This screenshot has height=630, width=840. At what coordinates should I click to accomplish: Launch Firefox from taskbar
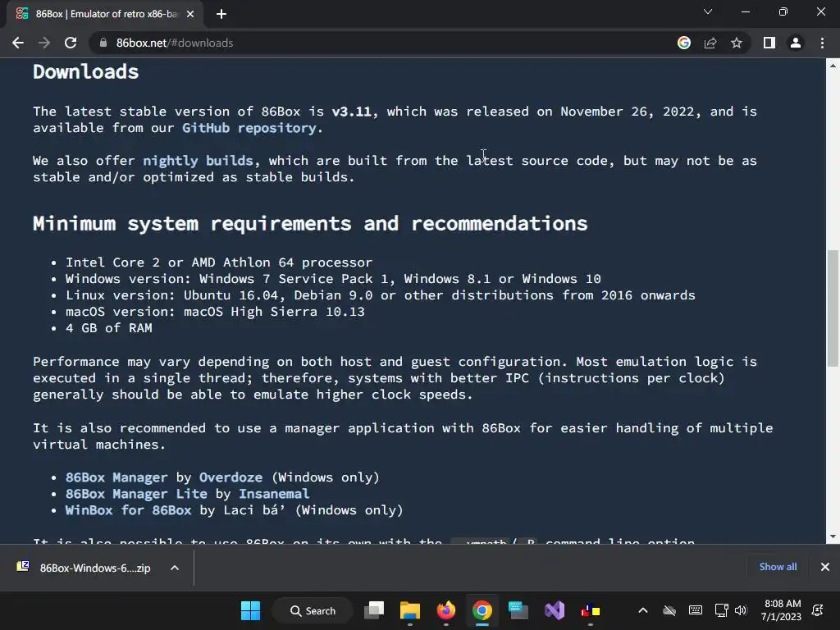(x=445, y=610)
